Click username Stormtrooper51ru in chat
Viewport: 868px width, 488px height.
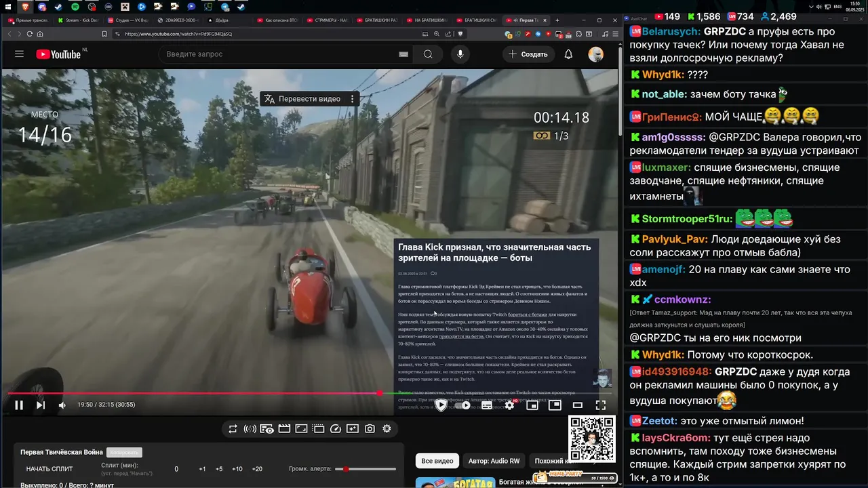(x=687, y=220)
